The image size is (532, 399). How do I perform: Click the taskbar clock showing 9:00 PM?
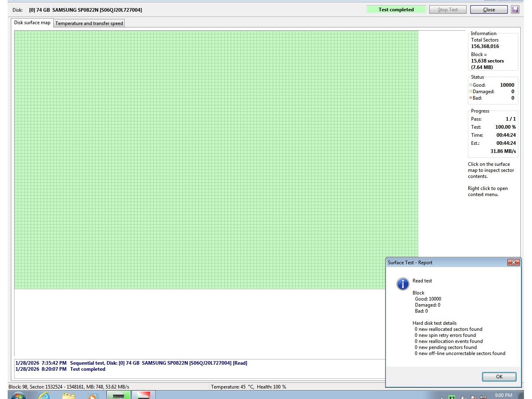(x=503, y=395)
